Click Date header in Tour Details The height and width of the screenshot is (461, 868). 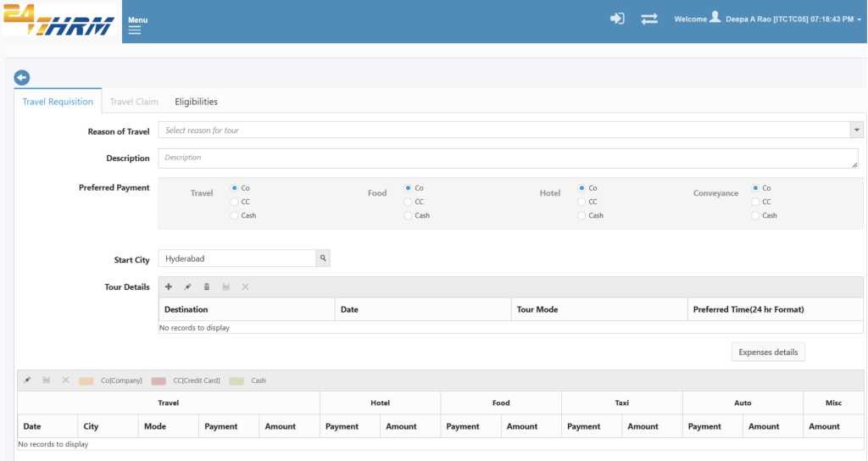tap(423, 309)
